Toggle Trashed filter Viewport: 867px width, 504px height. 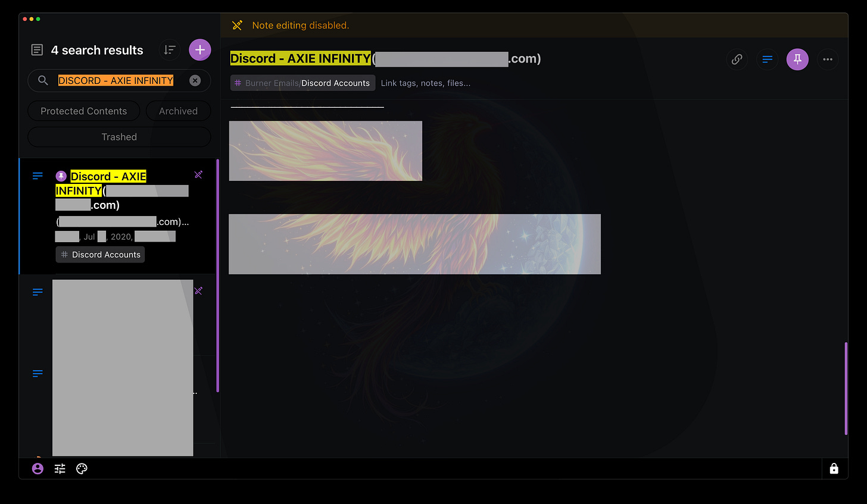coord(119,137)
